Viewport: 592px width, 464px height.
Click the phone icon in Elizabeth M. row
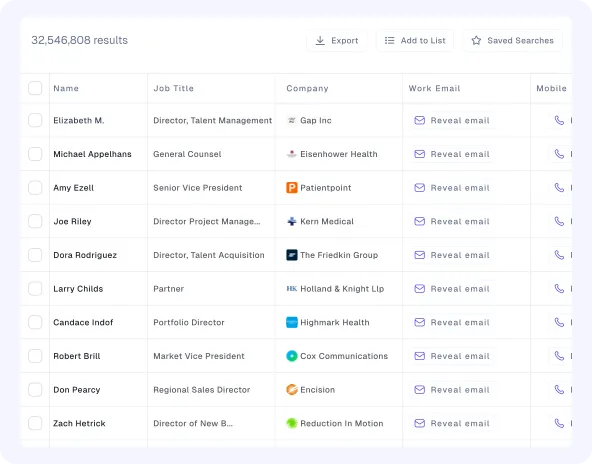[x=559, y=120]
